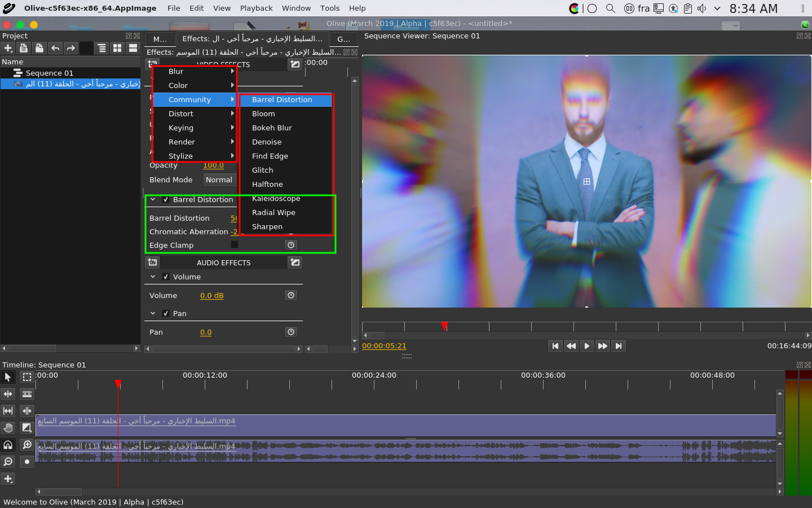812x508 pixels.
Task: Enable the Edge Clamp checkbox
Action: tap(235, 244)
